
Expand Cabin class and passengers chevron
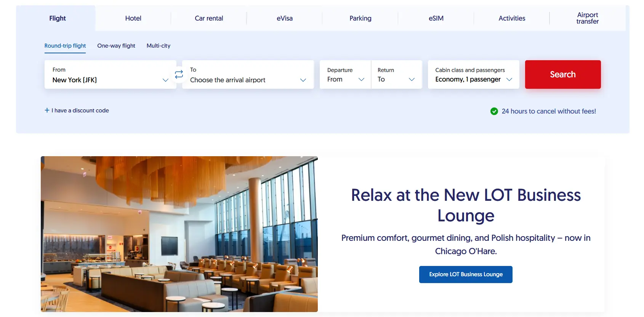(x=509, y=79)
